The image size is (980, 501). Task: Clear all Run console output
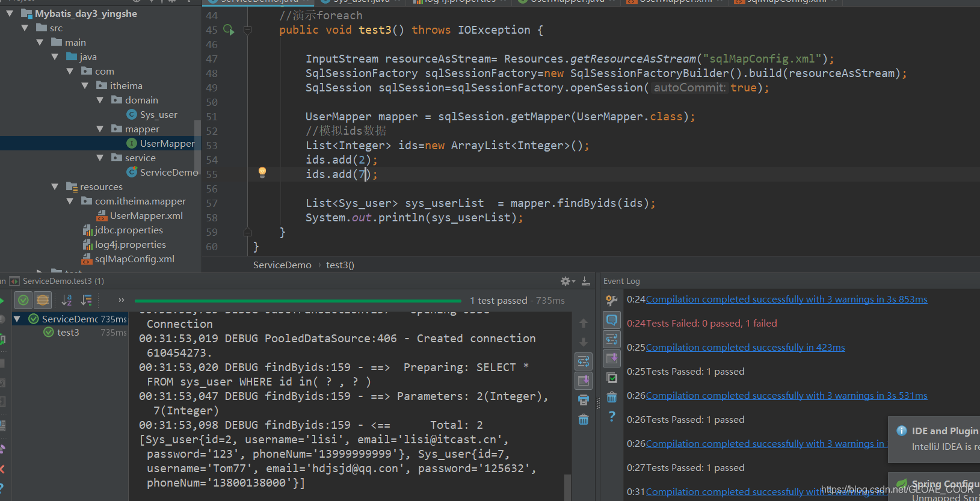(583, 419)
